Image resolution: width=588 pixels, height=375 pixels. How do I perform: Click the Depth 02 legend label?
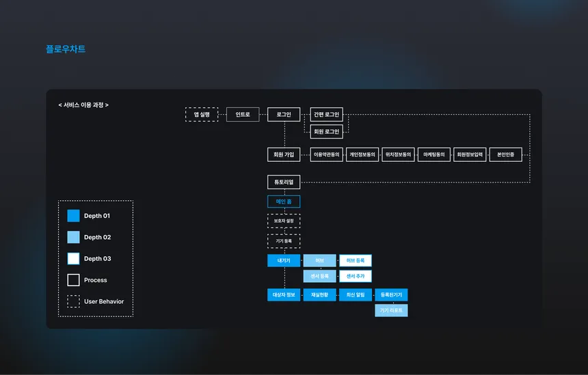98,237
